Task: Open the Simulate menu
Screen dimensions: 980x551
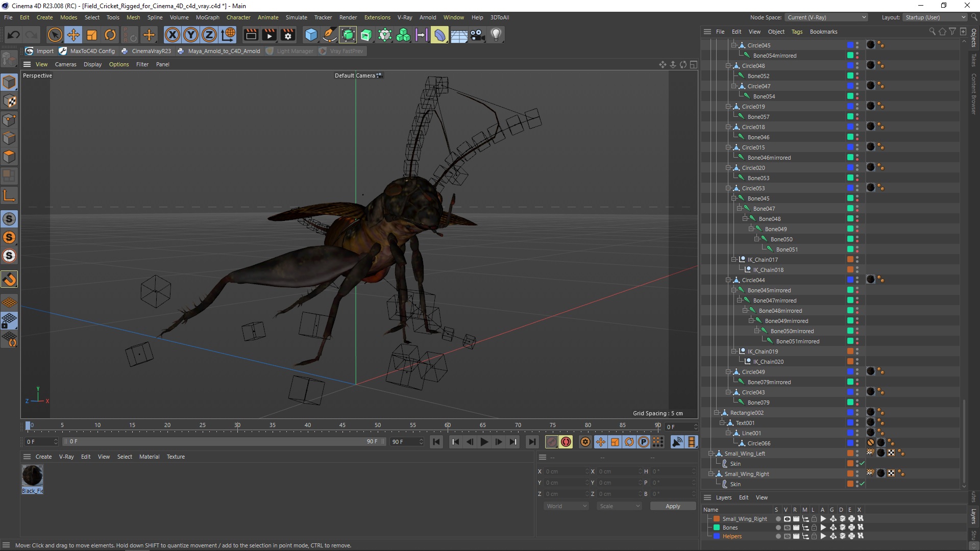Action: point(296,17)
